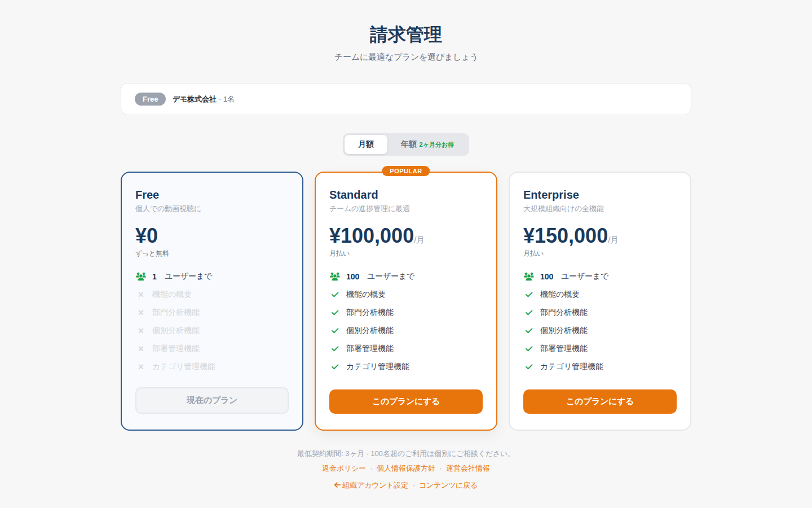
Task: Click the ずっと無料 label
Action: pyautogui.click(x=152, y=253)
